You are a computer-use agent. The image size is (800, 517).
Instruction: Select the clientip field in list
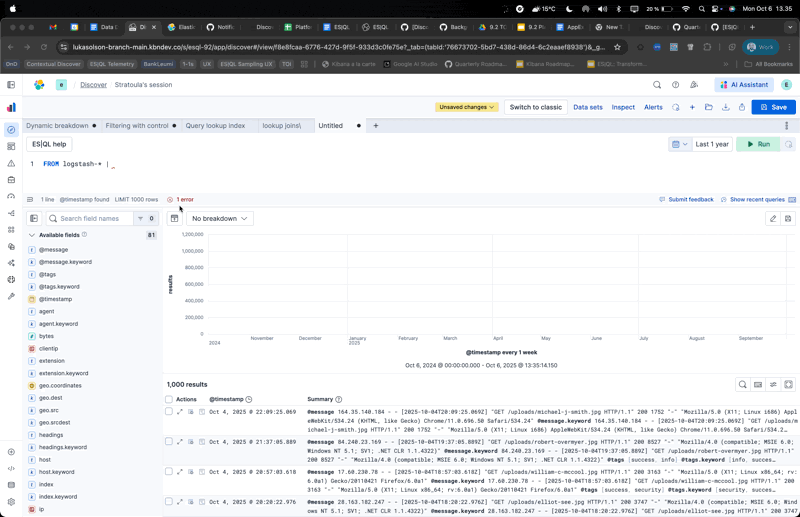point(48,349)
